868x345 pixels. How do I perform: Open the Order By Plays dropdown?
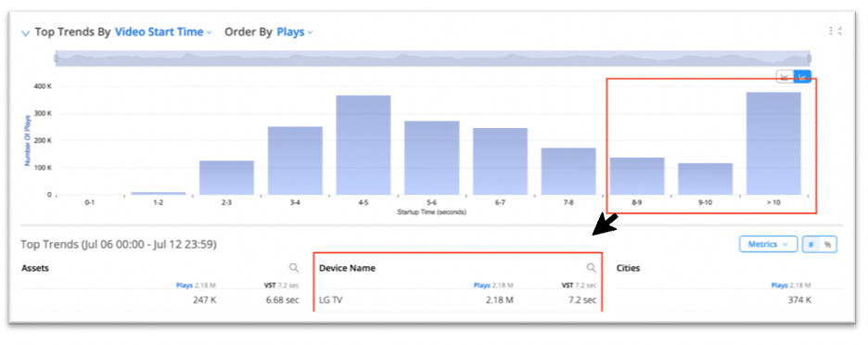tap(295, 32)
